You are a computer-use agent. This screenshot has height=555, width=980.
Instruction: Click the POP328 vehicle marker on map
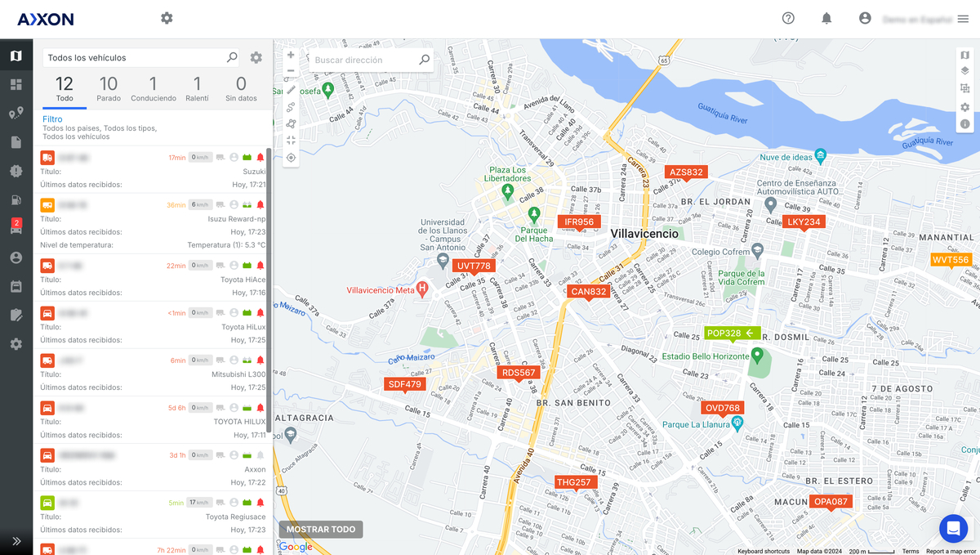(733, 333)
